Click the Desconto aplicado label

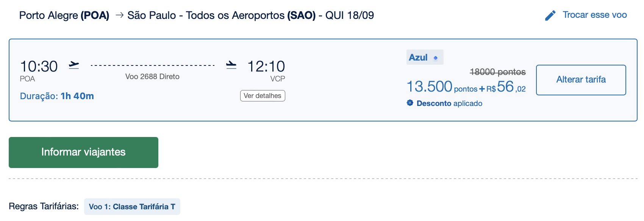(x=449, y=103)
